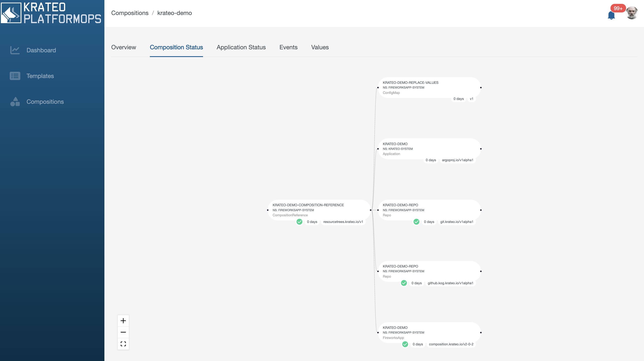Click left connector dot of REPLACE-VALUES node
Viewport: 644px width, 361px height.
pos(378,87)
